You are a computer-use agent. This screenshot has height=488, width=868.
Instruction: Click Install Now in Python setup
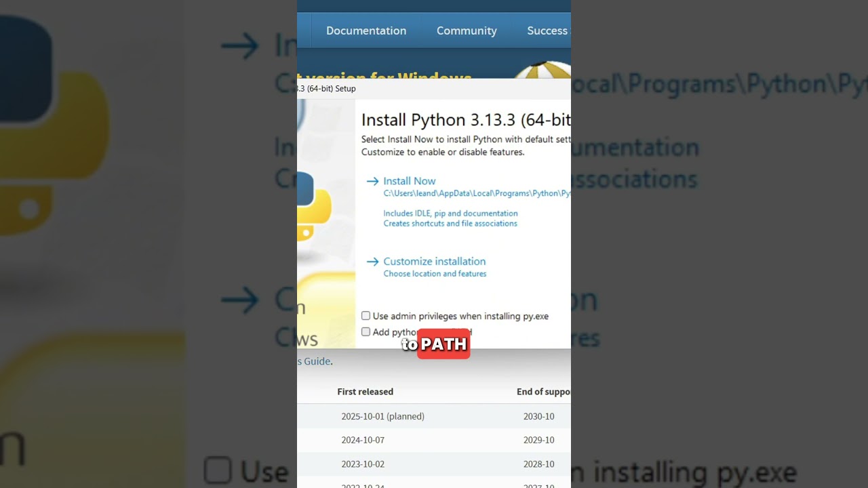410,181
